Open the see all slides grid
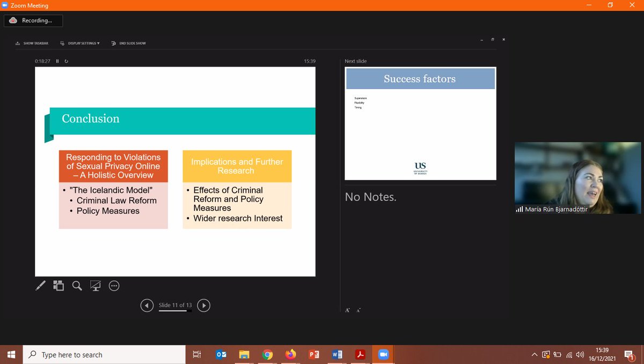The height and width of the screenshot is (364, 644). tap(58, 286)
